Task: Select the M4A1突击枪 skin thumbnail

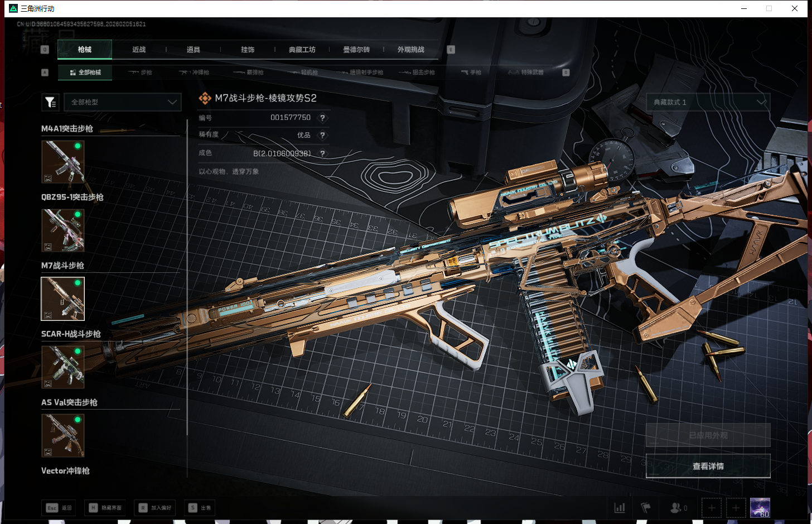Action: click(x=63, y=162)
